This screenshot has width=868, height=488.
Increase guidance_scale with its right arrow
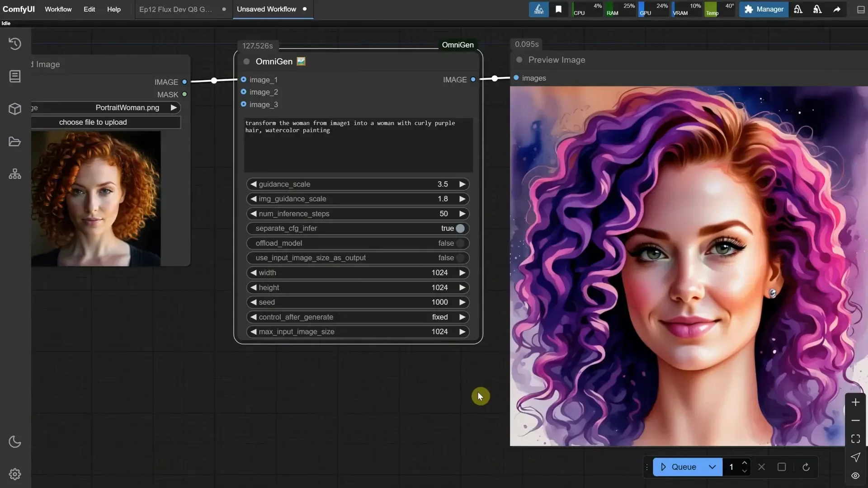pyautogui.click(x=462, y=184)
